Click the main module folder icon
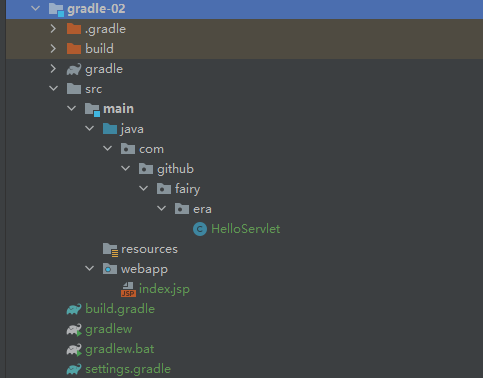Screen dimensions: 483x378 point(92,109)
